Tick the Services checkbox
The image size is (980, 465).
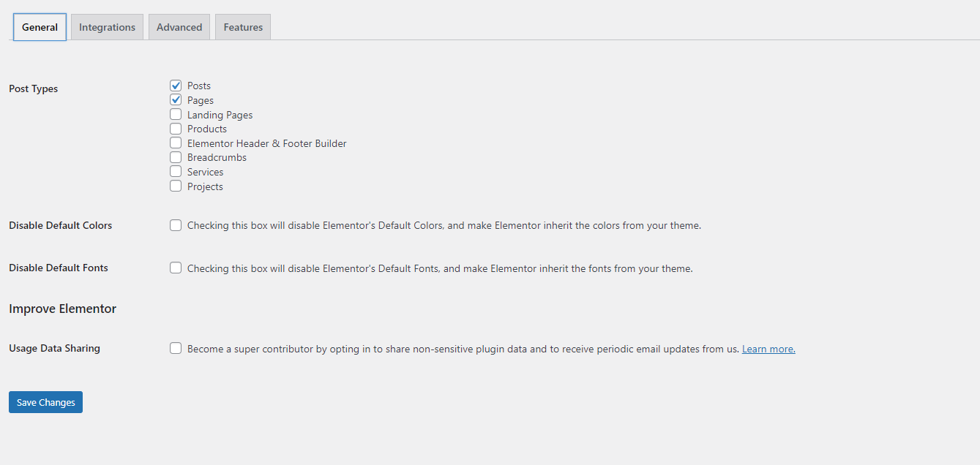pyautogui.click(x=176, y=172)
